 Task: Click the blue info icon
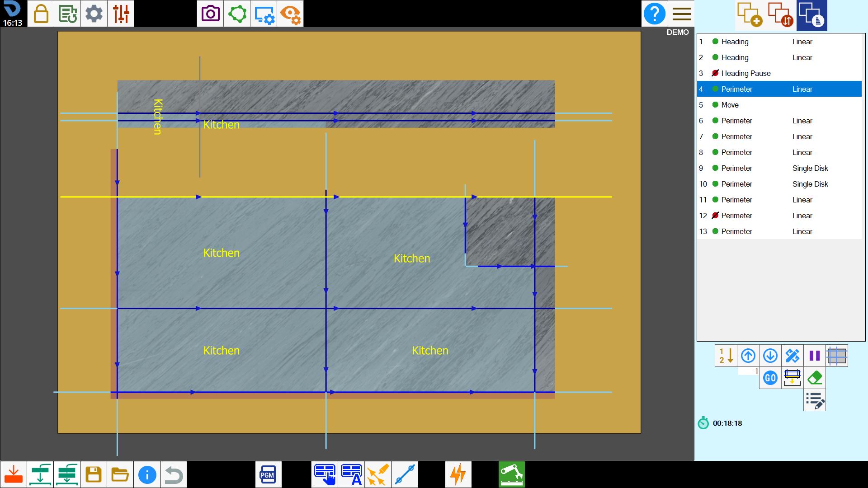pos(147,474)
